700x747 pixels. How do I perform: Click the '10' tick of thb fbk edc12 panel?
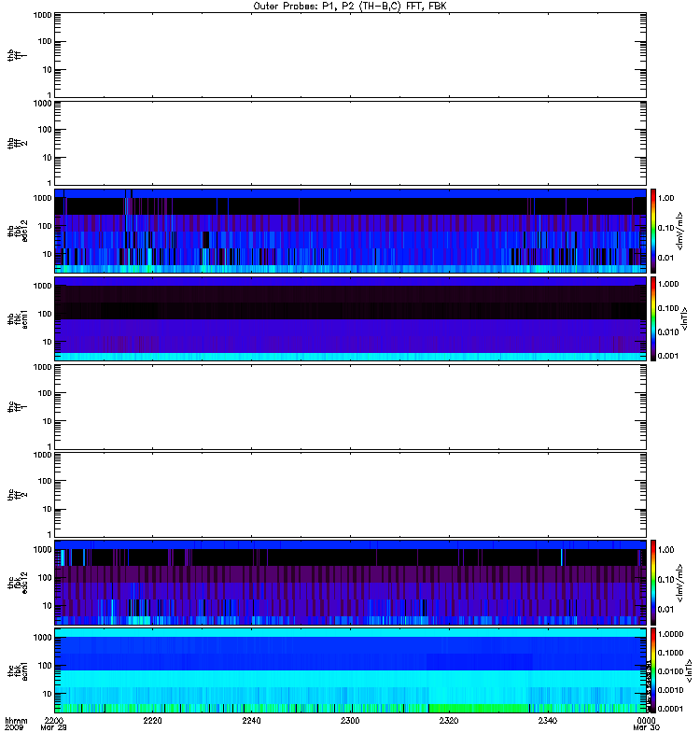[x=48, y=254]
